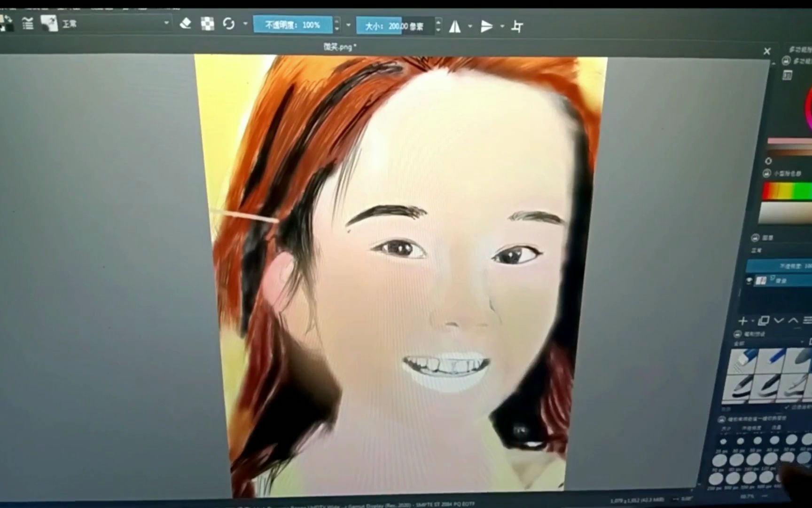Toggle vertical mirror tool
Image resolution: width=812 pixels, height=508 pixels.
[x=486, y=26]
